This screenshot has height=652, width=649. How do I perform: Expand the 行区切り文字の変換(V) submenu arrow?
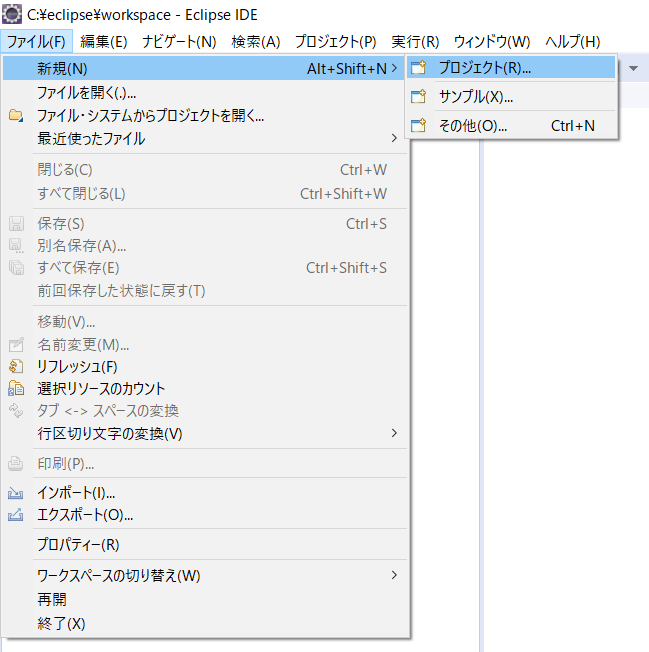click(394, 433)
